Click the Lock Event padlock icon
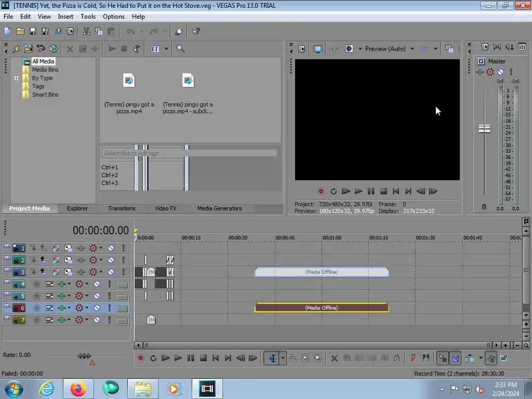 (396, 358)
